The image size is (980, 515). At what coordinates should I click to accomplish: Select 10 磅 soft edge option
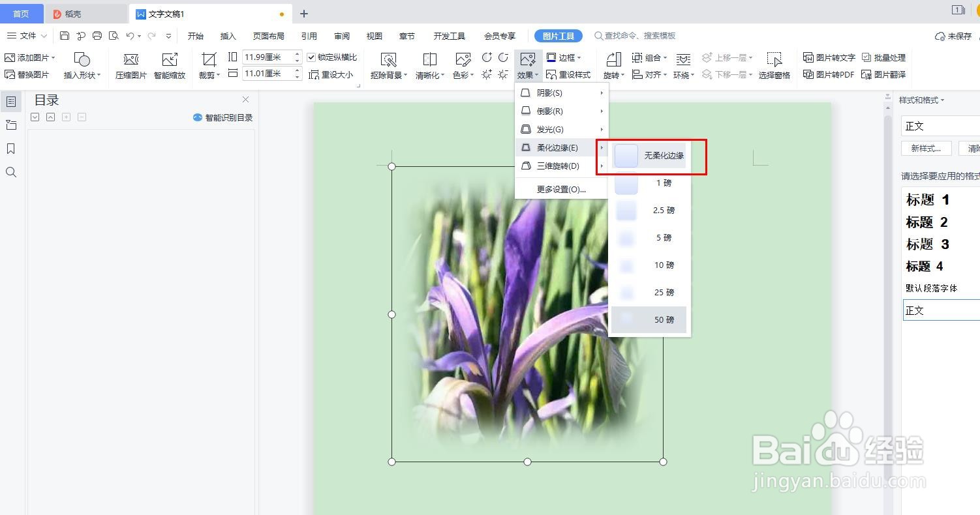tap(649, 265)
